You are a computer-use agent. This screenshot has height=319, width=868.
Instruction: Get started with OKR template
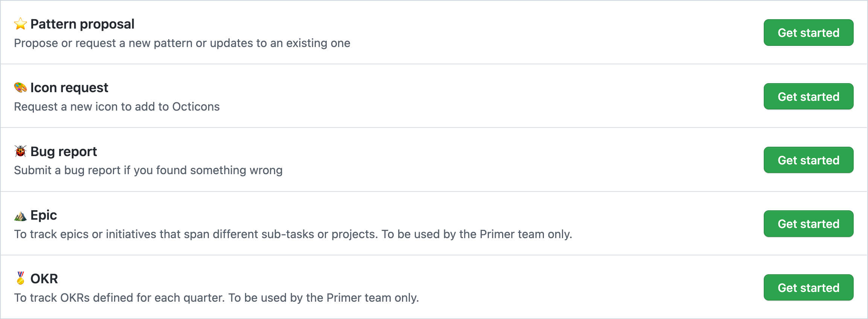click(808, 288)
